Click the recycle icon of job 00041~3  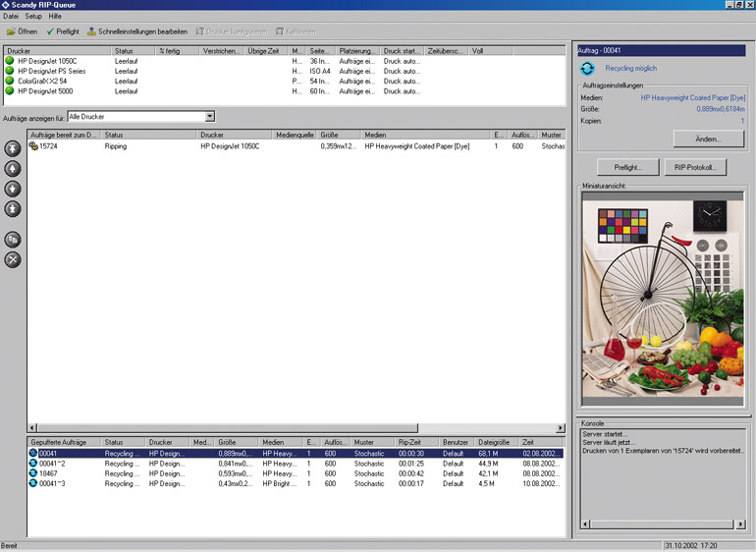click(32, 483)
